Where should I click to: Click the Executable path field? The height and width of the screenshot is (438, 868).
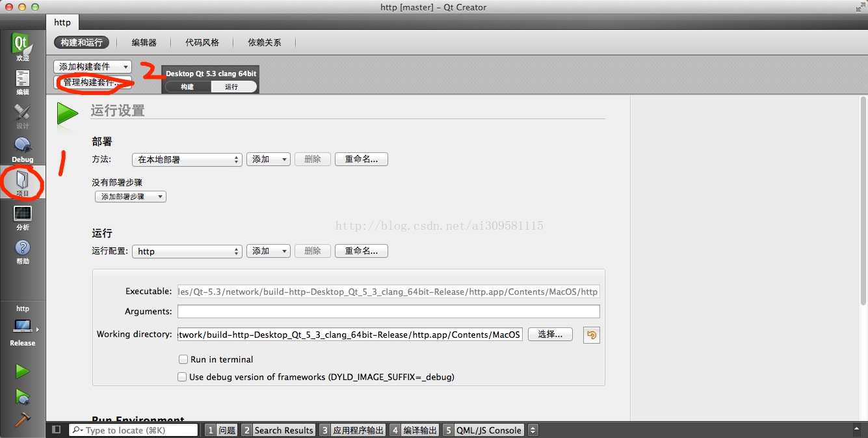(x=389, y=292)
